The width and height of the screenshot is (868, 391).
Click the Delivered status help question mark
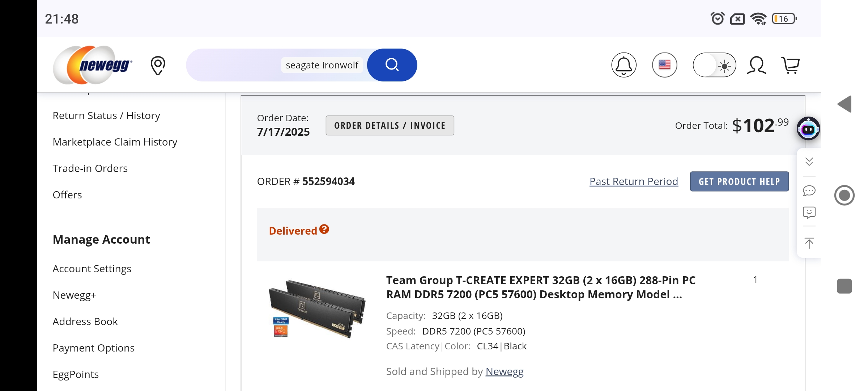coord(324,229)
